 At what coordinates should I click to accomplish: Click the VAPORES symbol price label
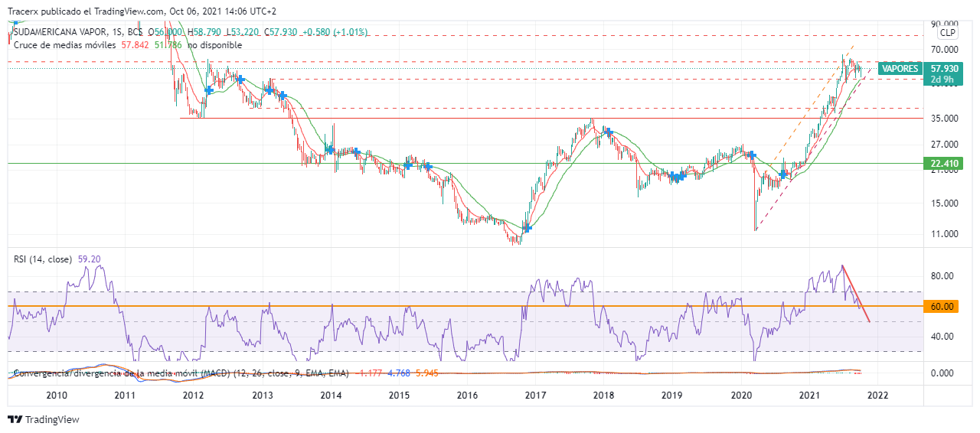900,69
